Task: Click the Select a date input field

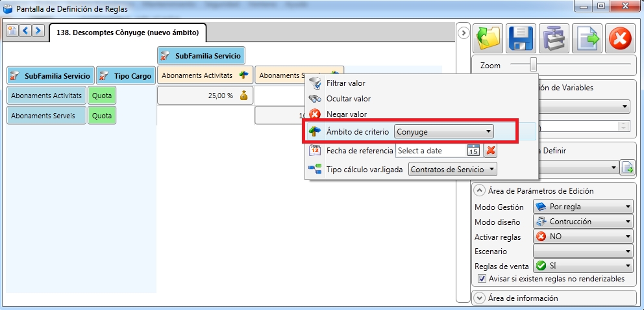Action: coord(431,151)
